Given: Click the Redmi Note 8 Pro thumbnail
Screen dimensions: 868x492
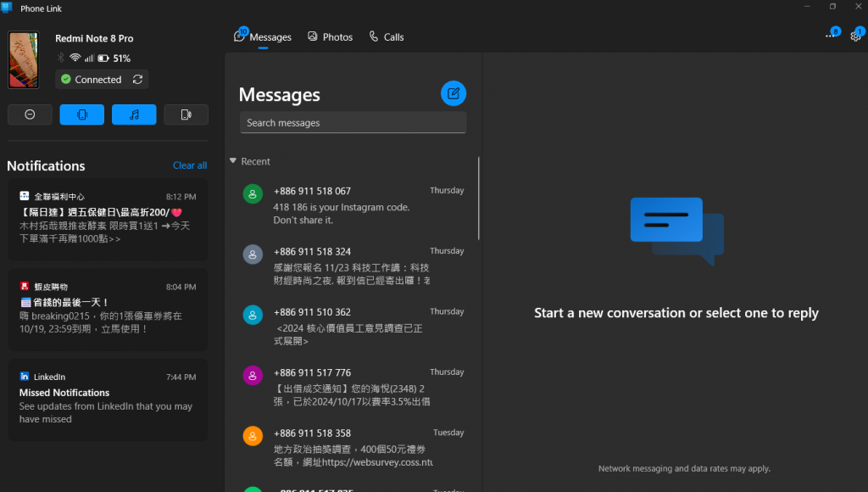Looking at the screenshot, I should pyautogui.click(x=23, y=60).
